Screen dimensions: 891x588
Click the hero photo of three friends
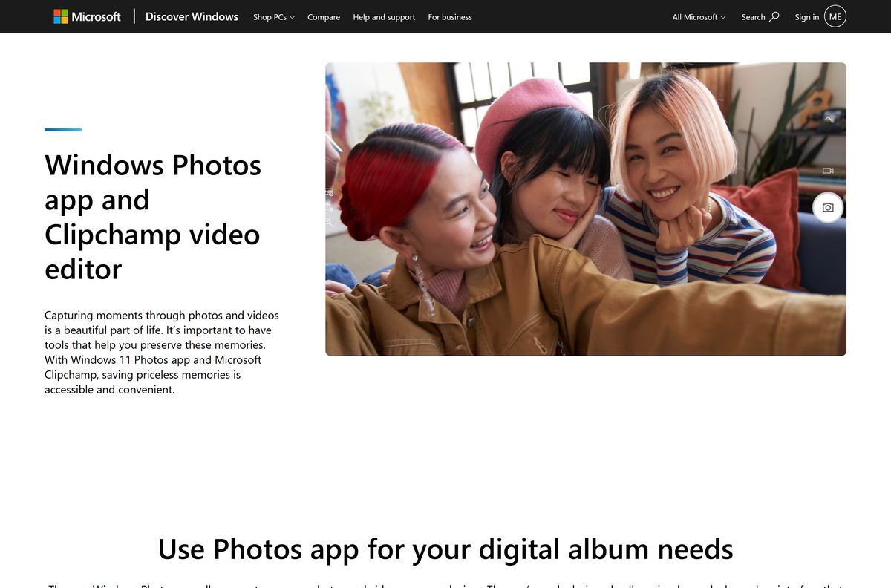point(586,209)
